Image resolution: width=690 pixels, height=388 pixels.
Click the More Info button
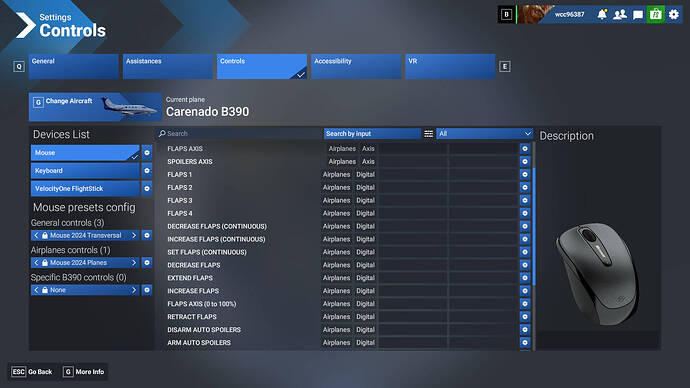point(84,372)
